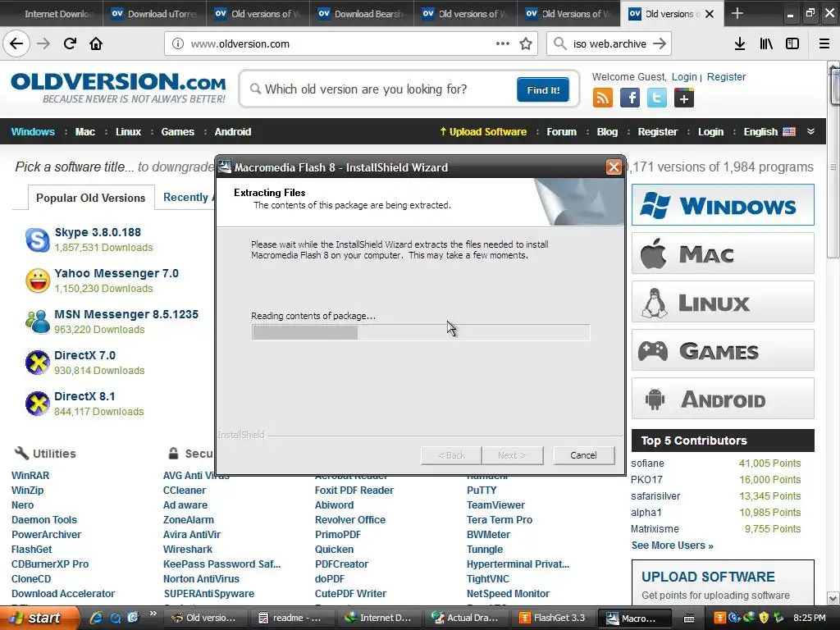Viewport: 840px width, 630px height.
Task: Switch to the Internet Download browser tab
Action: point(52,13)
